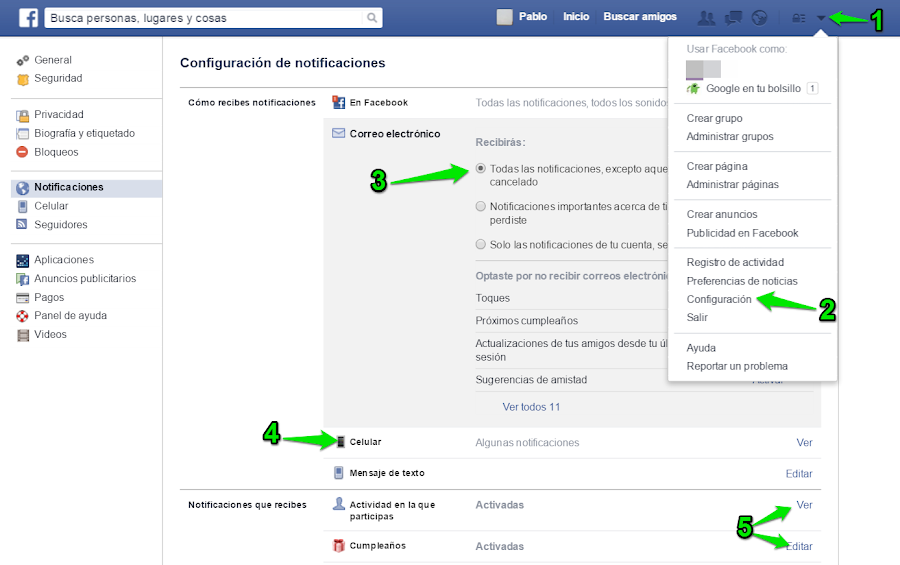Screen dimensions: 900x565
Task: Click 'Algunas notificaciones' text
Action: coord(527,443)
